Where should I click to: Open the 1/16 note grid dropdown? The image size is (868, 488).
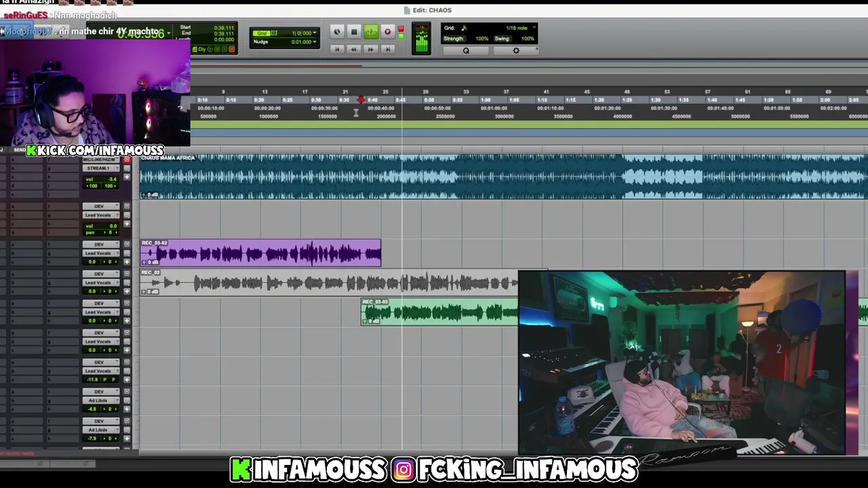click(x=520, y=28)
